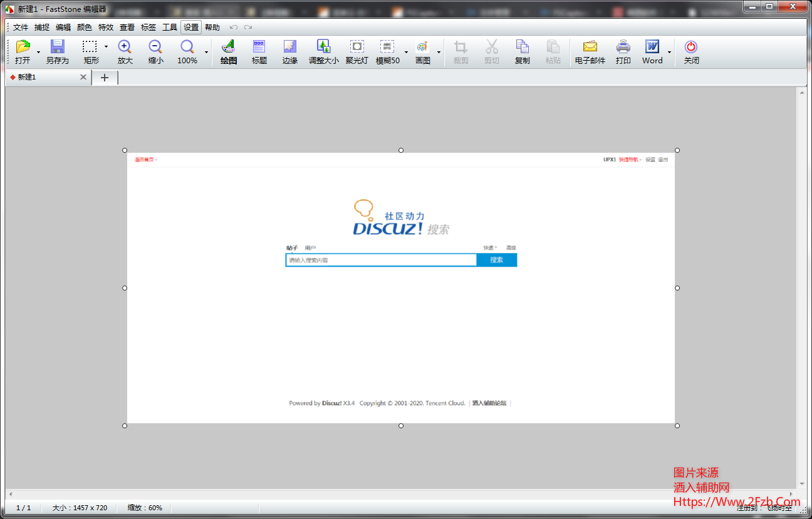This screenshot has width=812, height=519.
Task: Click the Open (打开) folder icon
Action: 23,47
